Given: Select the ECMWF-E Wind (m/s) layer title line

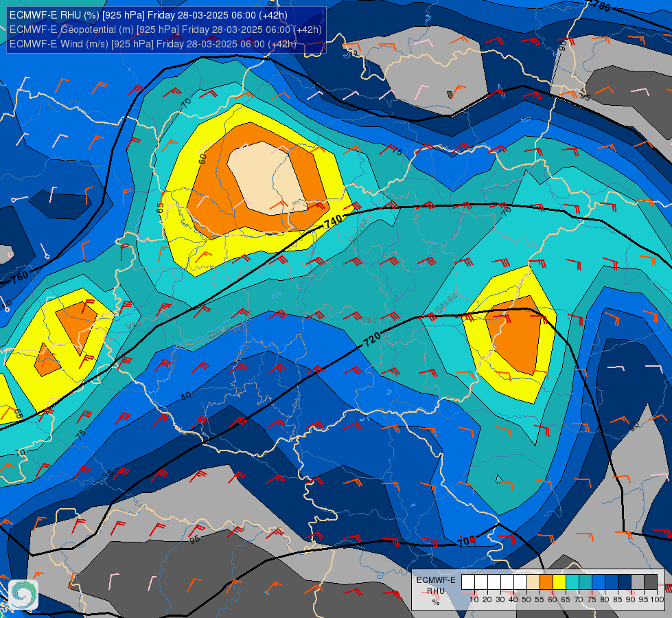Looking at the screenshot, I should 153,44.
